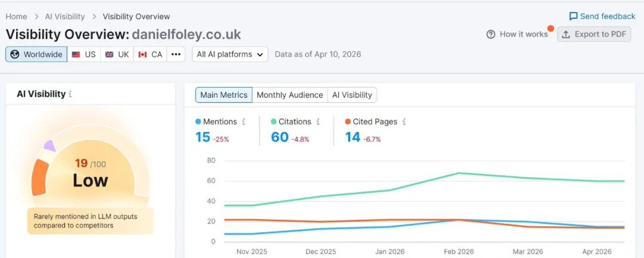This screenshot has height=258, width=644.
Task: Click the green Citations line peak at Feb 2026
Action: (x=459, y=173)
